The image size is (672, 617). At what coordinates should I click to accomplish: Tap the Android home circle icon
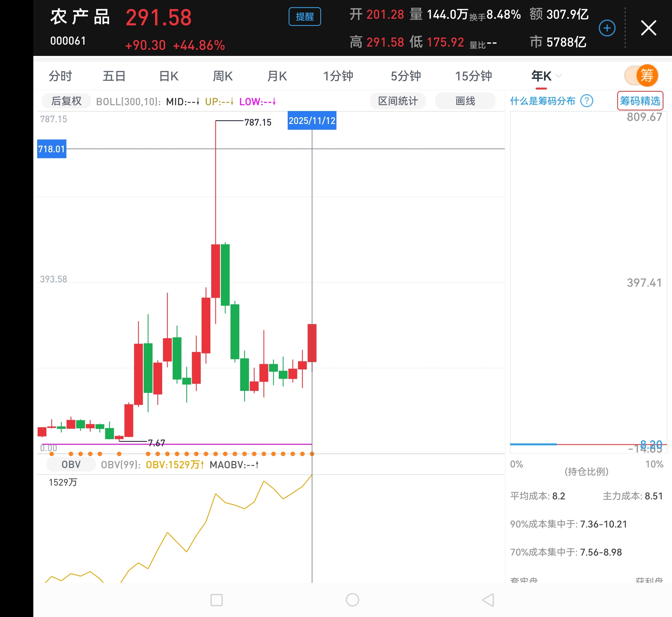(352, 600)
